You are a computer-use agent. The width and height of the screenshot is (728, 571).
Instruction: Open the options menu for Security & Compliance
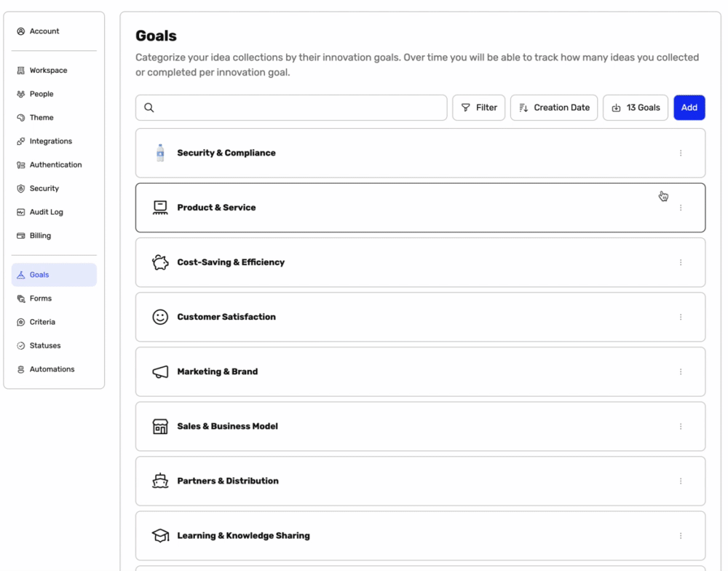pos(681,153)
